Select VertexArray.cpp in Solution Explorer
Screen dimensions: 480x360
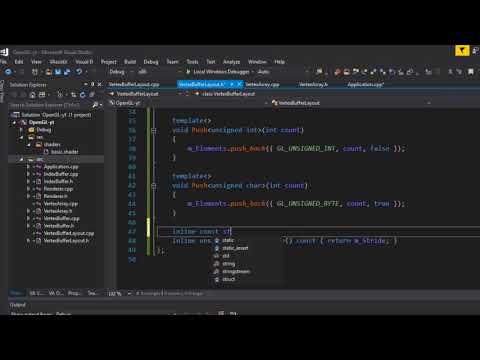[61, 204]
